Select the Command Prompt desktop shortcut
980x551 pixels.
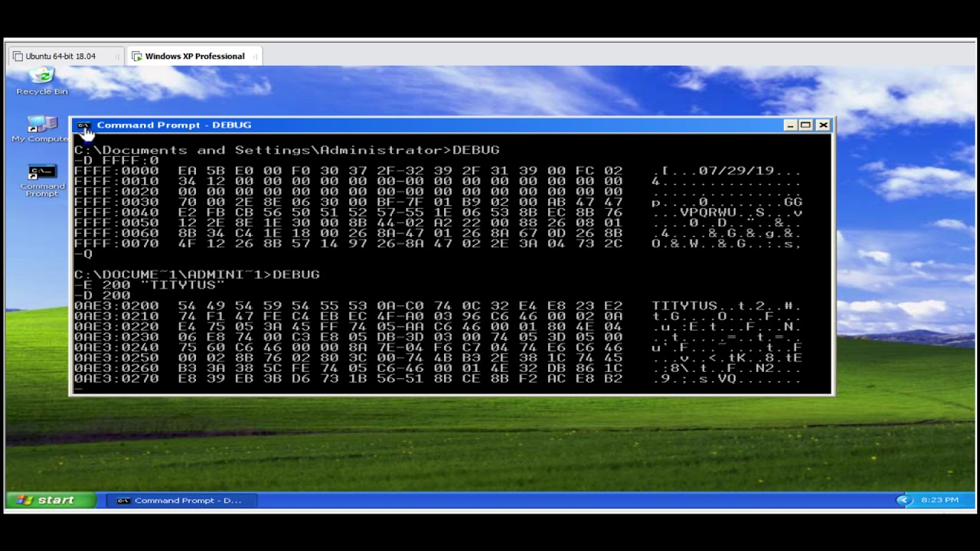pyautogui.click(x=42, y=181)
